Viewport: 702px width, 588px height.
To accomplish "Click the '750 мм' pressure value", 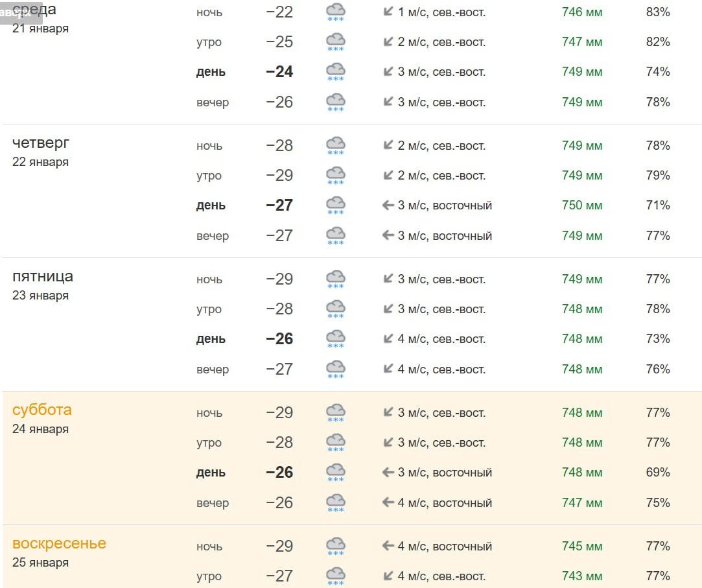I will pyautogui.click(x=582, y=205).
